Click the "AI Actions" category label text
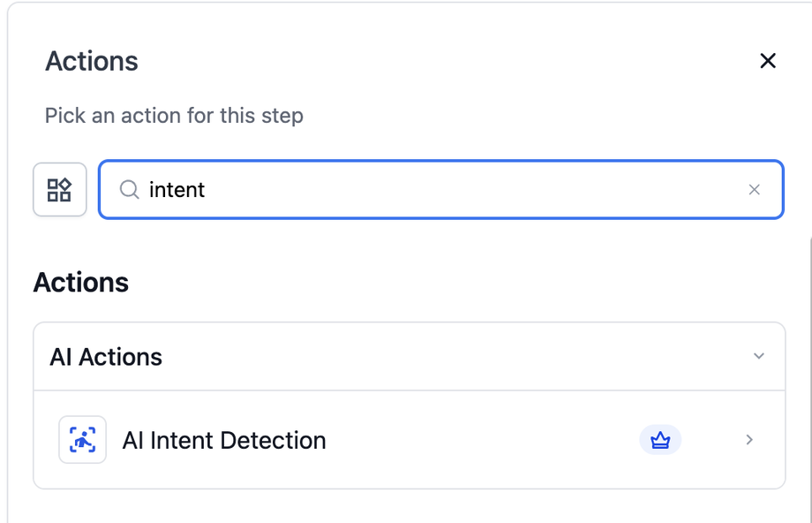The width and height of the screenshot is (812, 523). pos(106,357)
